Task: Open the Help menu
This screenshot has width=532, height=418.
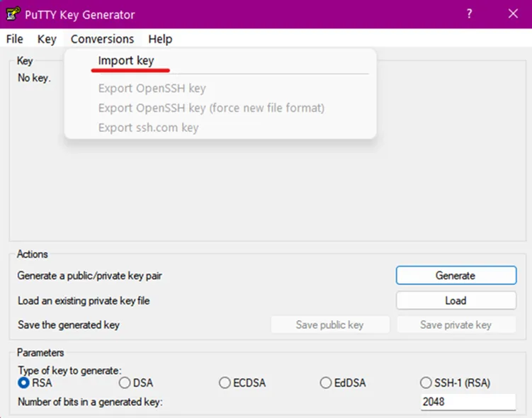Action: (160, 39)
